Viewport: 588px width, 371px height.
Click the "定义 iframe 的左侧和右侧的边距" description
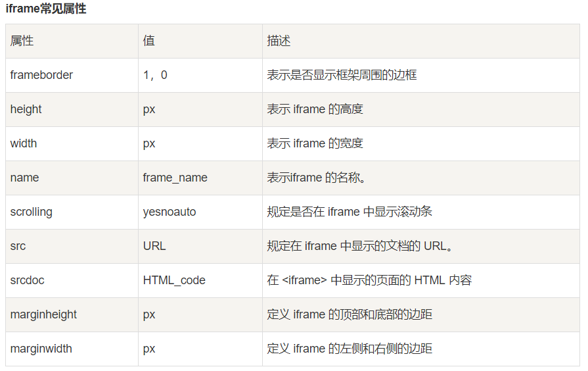click(x=350, y=349)
